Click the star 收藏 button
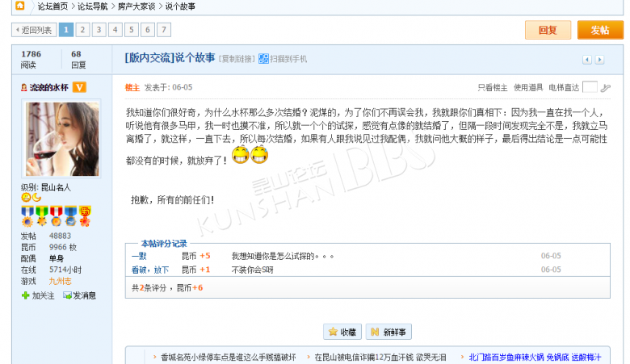 (342, 332)
